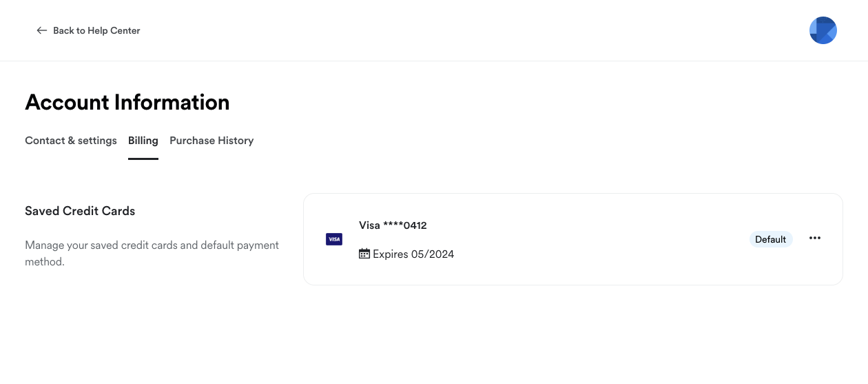Image resolution: width=868 pixels, height=384 pixels.
Task: Click the Visa card logo
Action: 334,239
